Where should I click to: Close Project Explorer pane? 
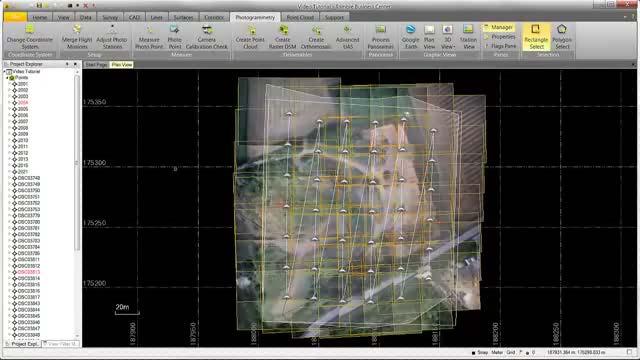coord(76,64)
